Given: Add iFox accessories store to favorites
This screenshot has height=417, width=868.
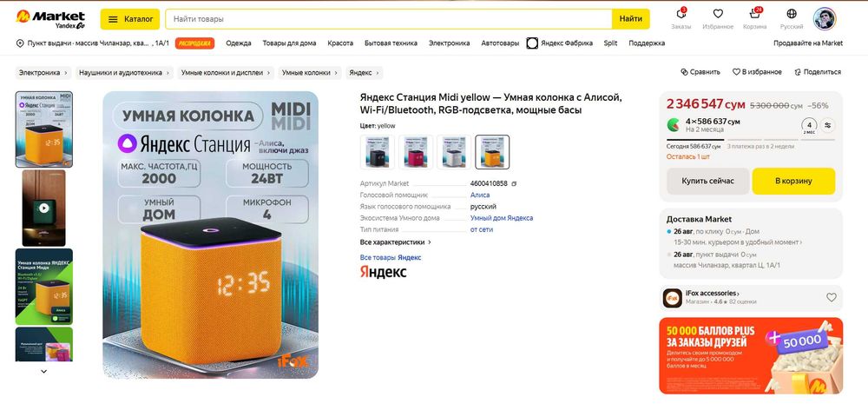Looking at the screenshot, I should [x=831, y=297].
